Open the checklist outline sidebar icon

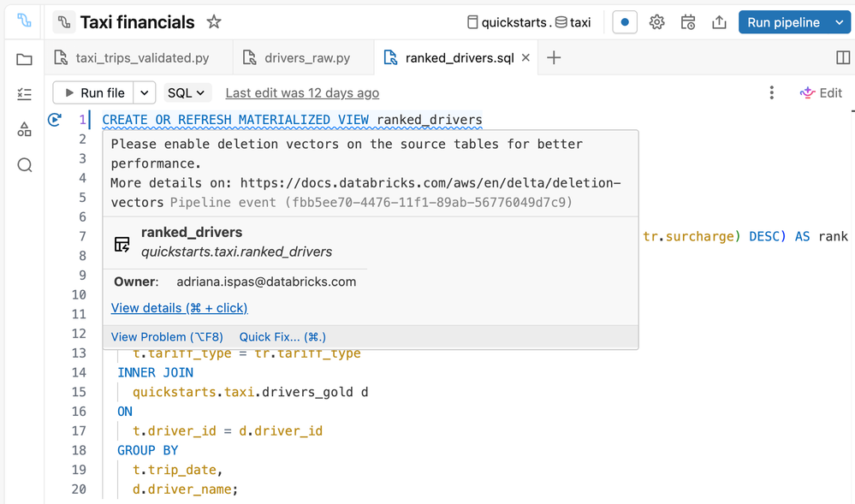[x=24, y=94]
